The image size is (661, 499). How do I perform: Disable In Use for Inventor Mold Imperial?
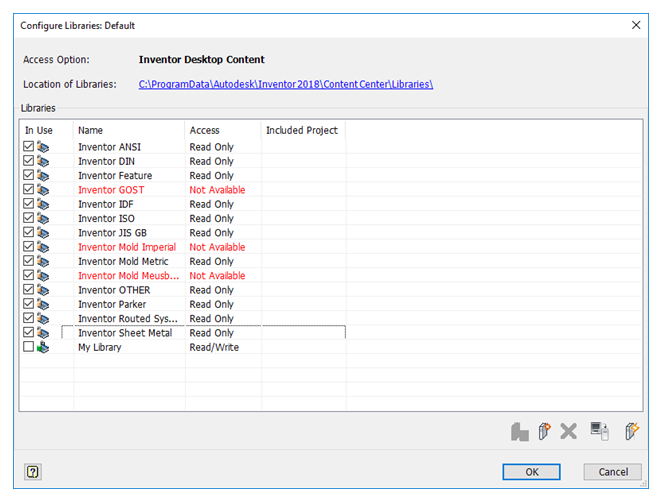click(x=28, y=247)
